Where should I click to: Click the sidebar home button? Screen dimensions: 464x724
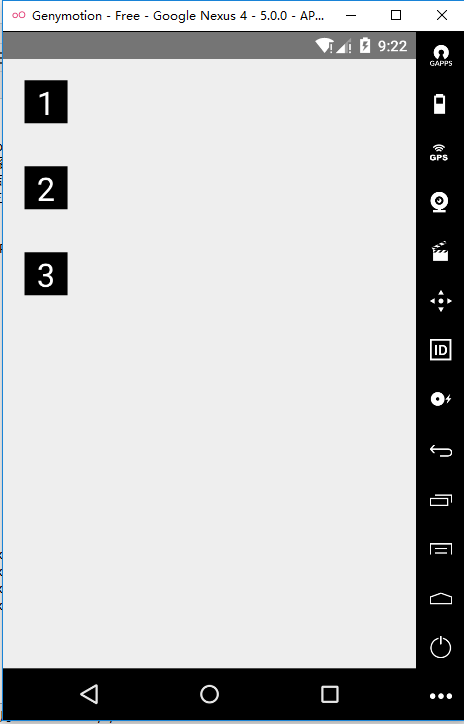440,598
